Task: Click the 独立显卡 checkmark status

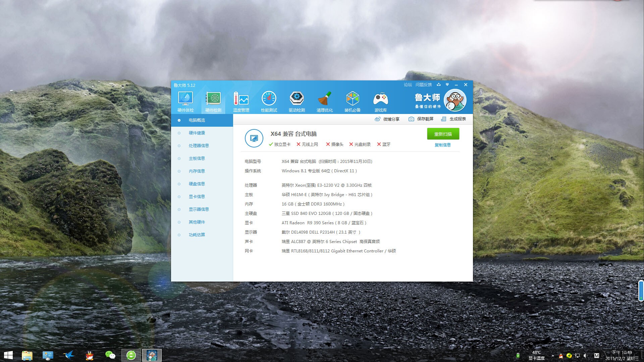Action: [x=279, y=144]
